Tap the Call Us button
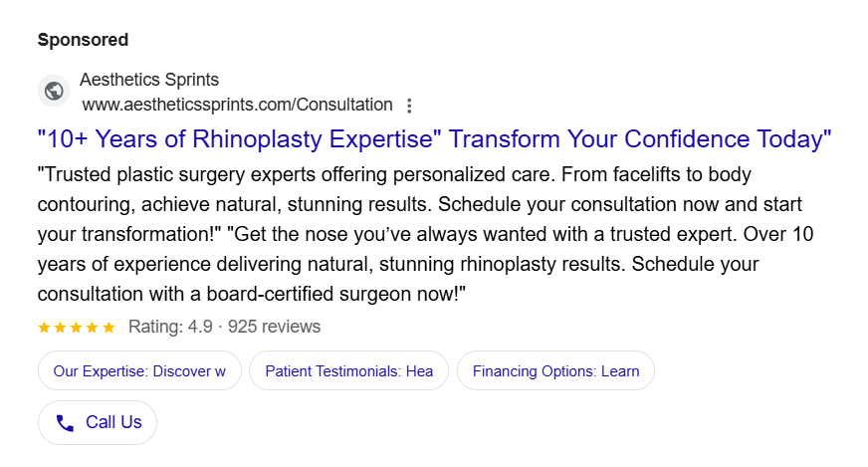 [x=98, y=422]
